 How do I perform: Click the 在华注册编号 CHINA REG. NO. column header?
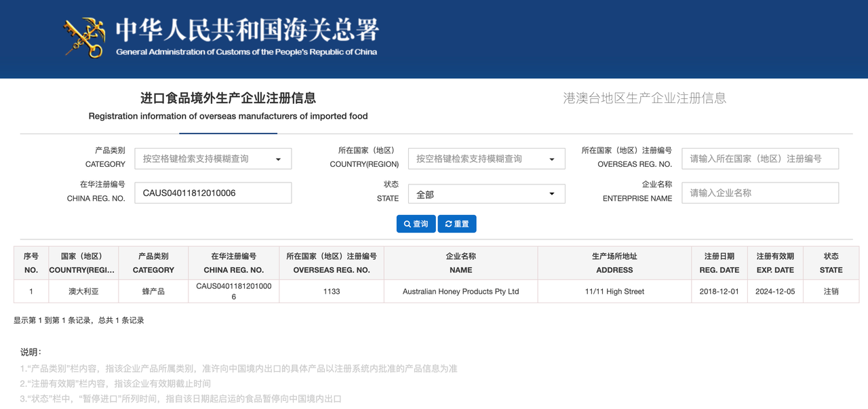[x=234, y=263]
